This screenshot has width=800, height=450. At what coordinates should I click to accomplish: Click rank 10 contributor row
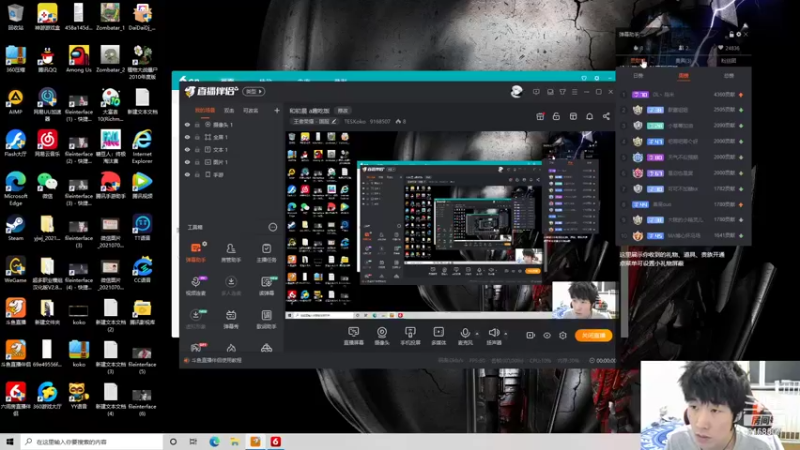coord(683,236)
